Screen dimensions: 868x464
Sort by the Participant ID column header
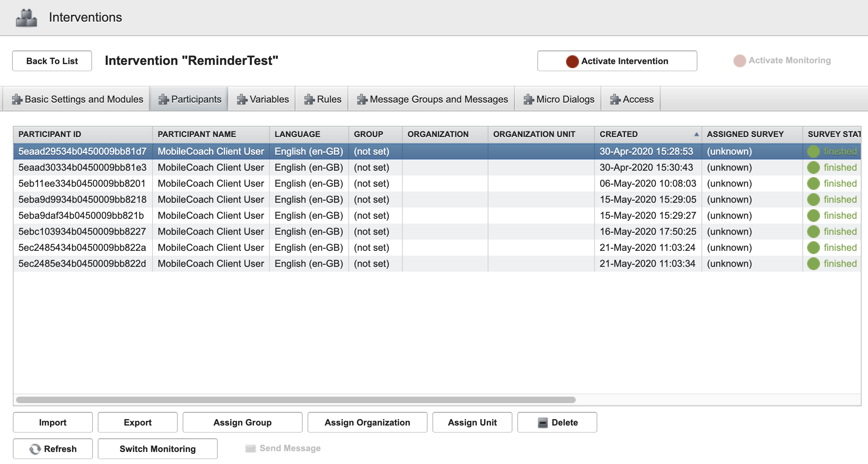tap(50, 134)
